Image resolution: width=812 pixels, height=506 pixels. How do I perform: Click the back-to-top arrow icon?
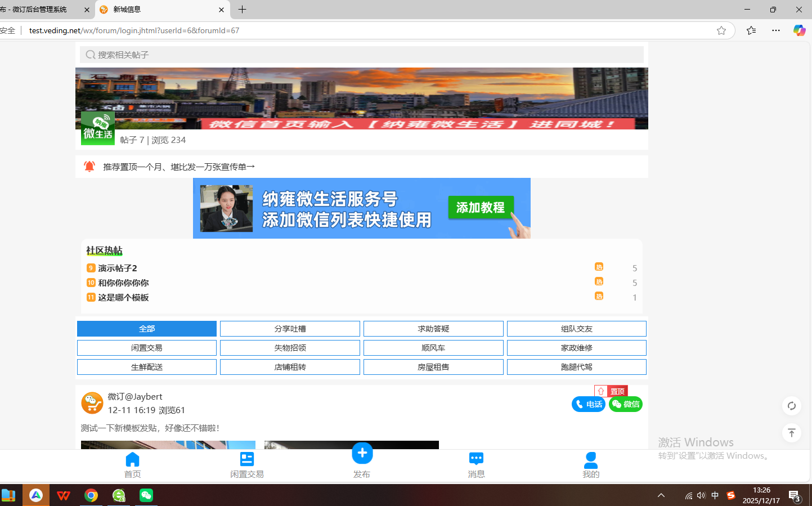(791, 433)
